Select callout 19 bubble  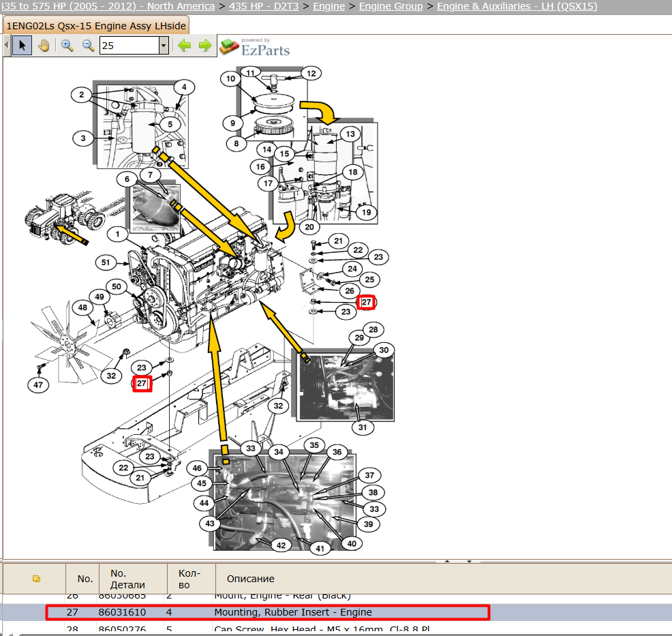(x=367, y=212)
